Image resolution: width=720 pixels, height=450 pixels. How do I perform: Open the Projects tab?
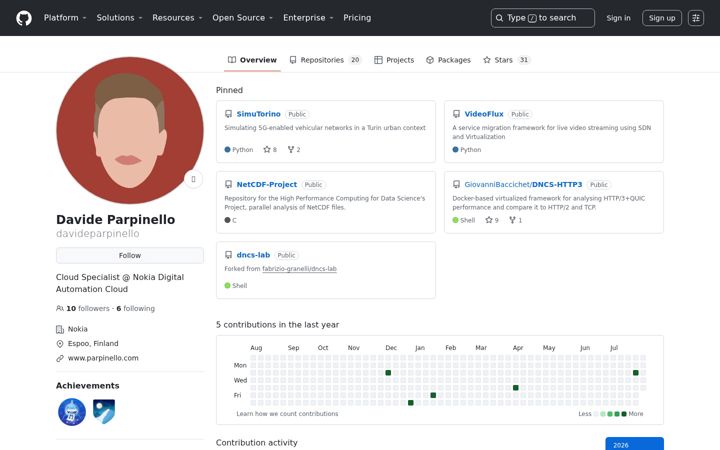(x=394, y=60)
